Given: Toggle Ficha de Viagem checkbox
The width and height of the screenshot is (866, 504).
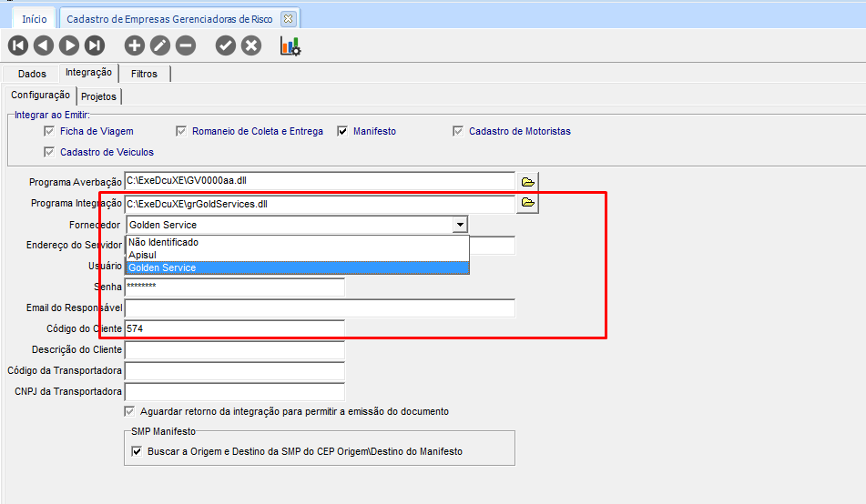Looking at the screenshot, I should pos(49,131).
